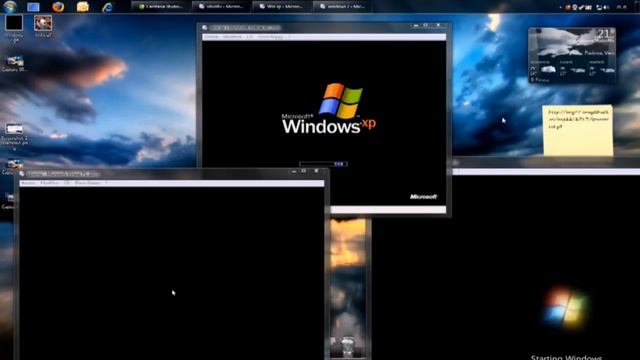Image resolution: width=640 pixels, height=360 pixels.
Task: Open second menu in the Windows XP VM window
Action: pyautogui.click(x=232, y=37)
